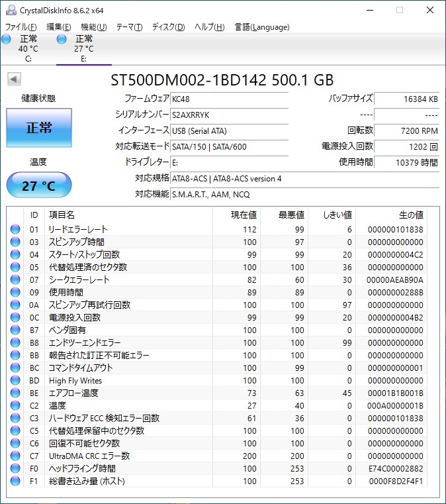Click raw value 0000F8D2F4F1
Screen dimensions: 446x504
click(396, 481)
